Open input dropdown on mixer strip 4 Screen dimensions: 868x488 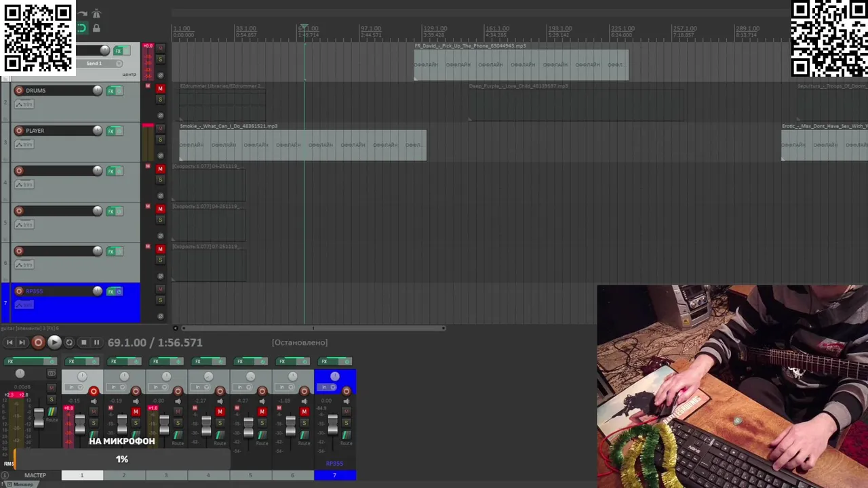pos(201,388)
